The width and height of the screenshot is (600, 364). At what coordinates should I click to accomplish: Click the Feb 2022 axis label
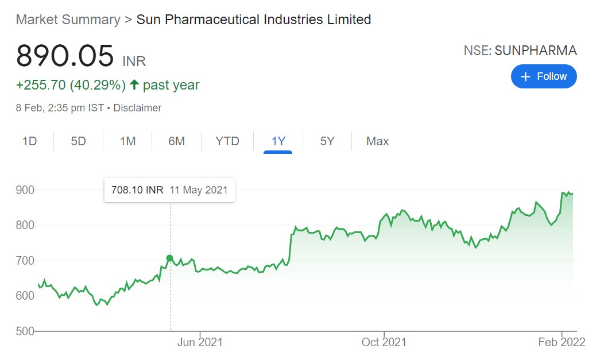point(562,342)
